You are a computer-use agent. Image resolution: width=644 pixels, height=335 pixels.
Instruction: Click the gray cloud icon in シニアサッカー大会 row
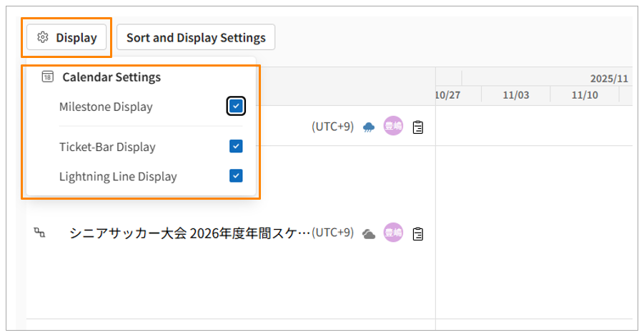point(369,233)
